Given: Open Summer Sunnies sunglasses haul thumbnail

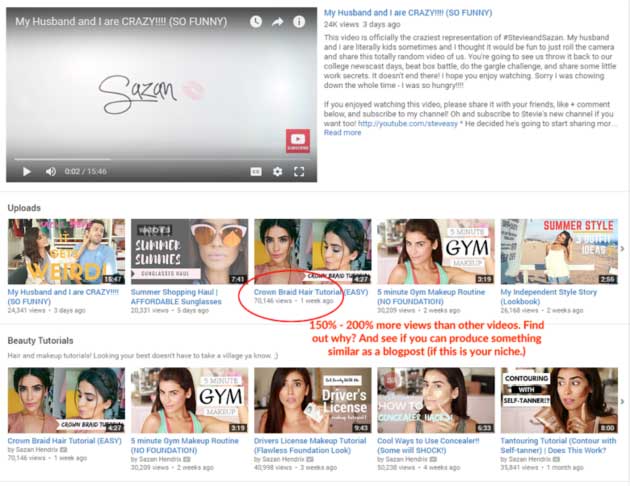Looking at the screenshot, I should click(189, 251).
